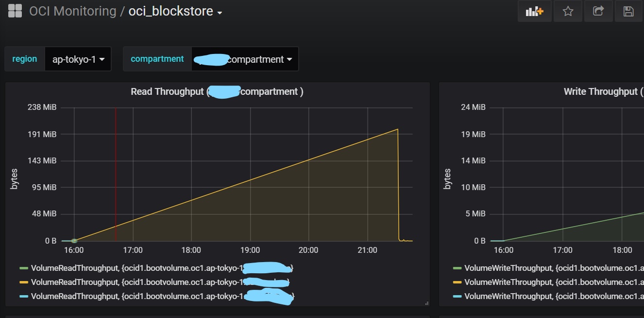
Task: Star this dashboard as favorite
Action: (x=568, y=11)
